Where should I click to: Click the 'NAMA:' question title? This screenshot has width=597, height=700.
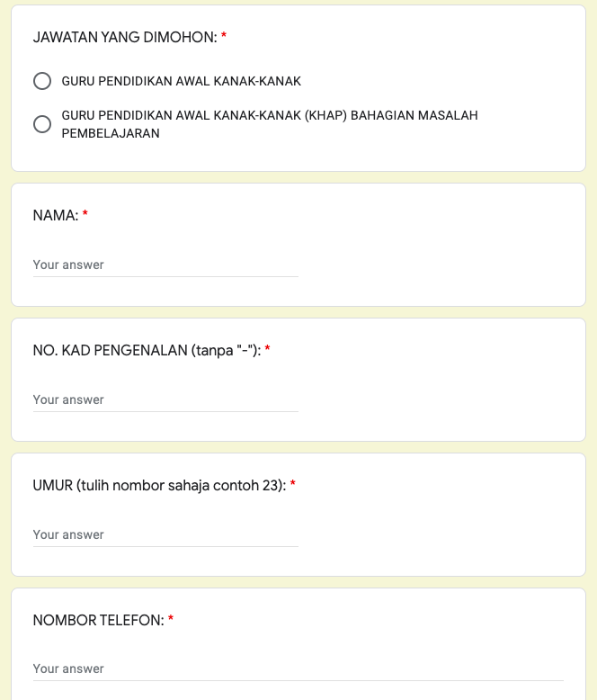point(56,216)
